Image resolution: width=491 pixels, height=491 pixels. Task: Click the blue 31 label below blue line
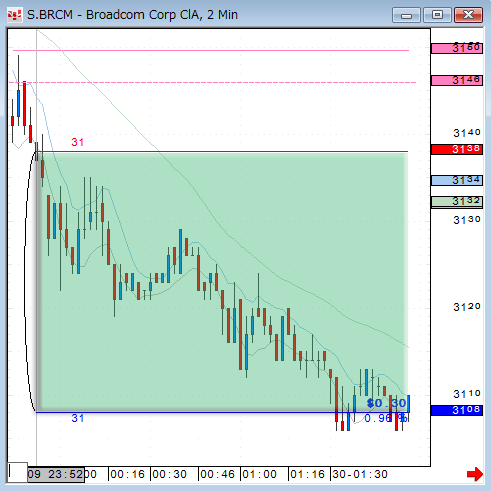point(78,418)
